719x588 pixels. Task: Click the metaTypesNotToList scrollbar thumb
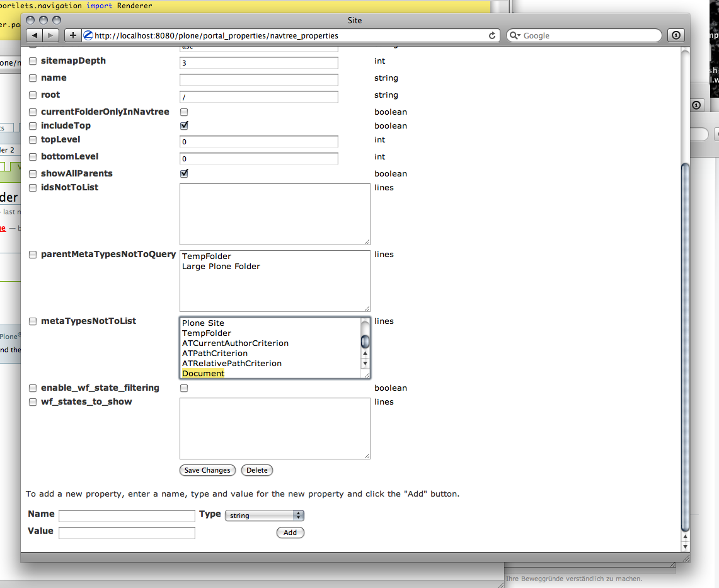point(365,342)
